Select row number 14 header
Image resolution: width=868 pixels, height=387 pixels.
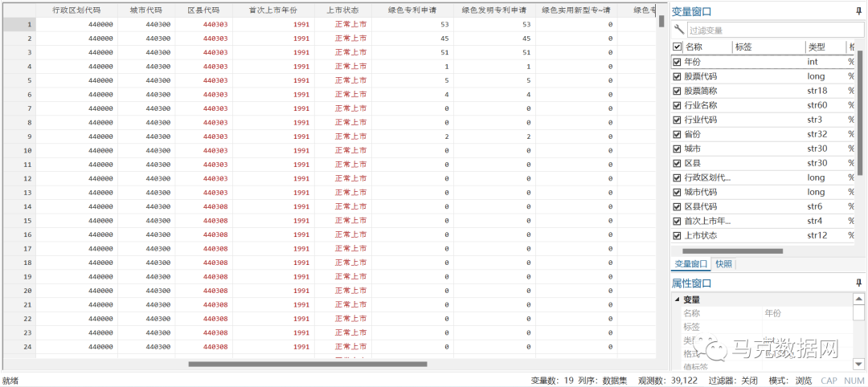click(x=18, y=206)
